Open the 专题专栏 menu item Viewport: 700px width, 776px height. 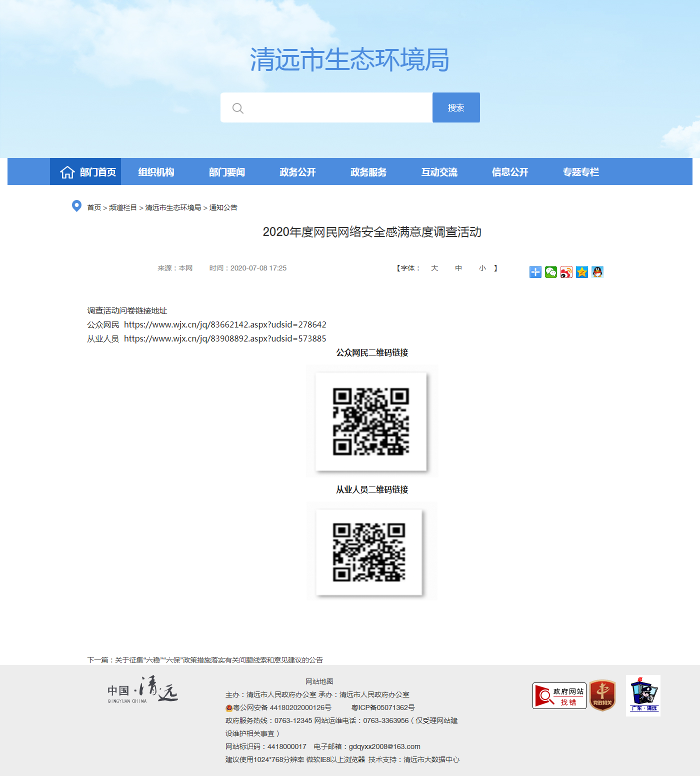click(x=580, y=172)
